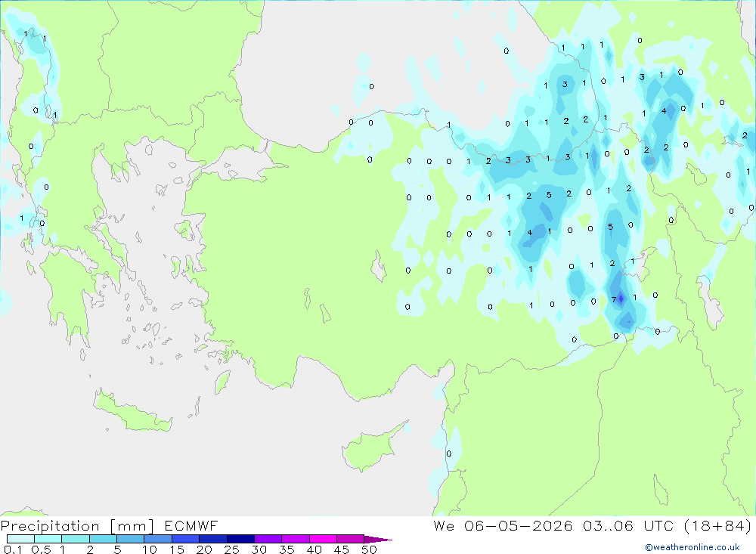This screenshot has height=554, width=756.
Task: Click the 10–15 mm legend color
Action: (158, 539)
